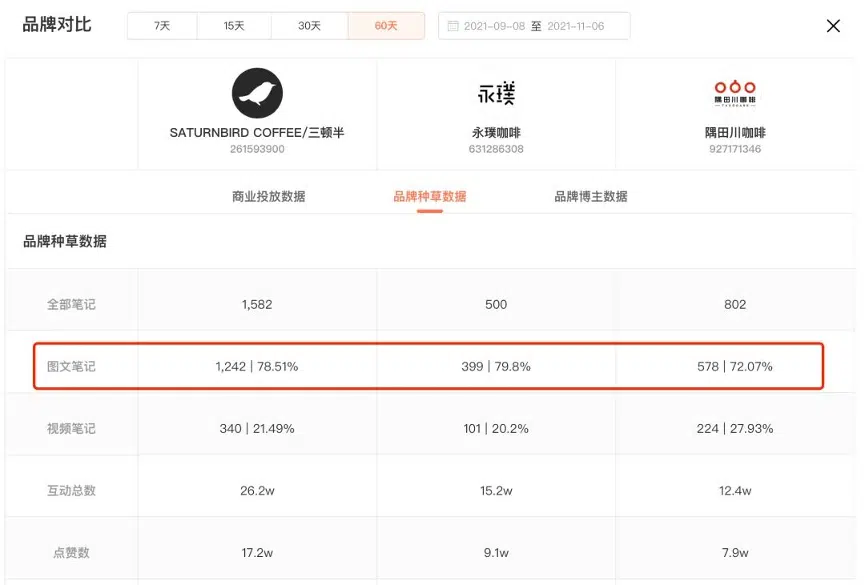Click the 图文笔记 row label
866x585 pixels.
pyautogui.click(x=71, y=367)
